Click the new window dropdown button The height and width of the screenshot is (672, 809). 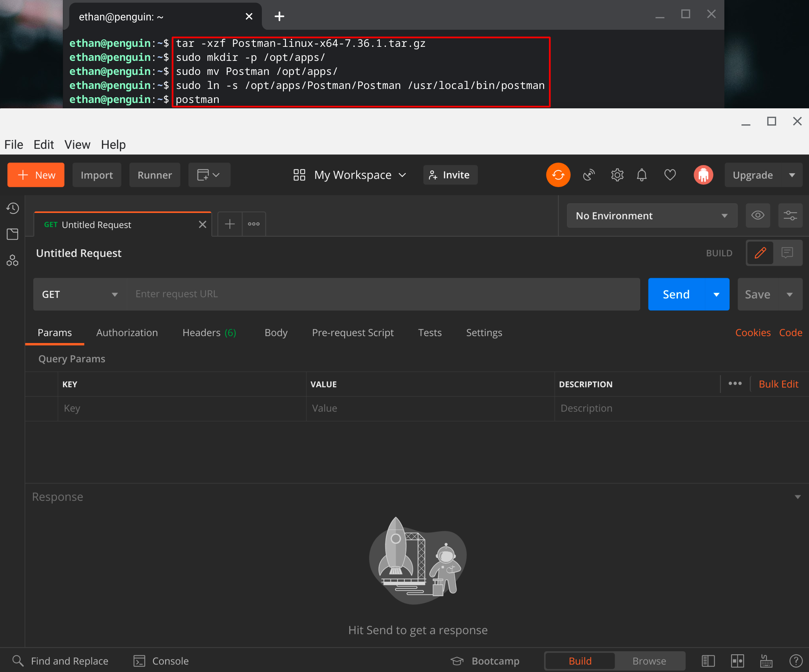[209, 175]
